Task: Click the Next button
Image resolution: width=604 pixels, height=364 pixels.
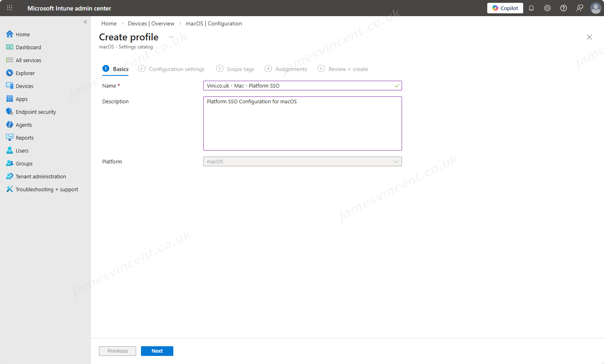Action: pyautogui.click(x=157, y=351)
